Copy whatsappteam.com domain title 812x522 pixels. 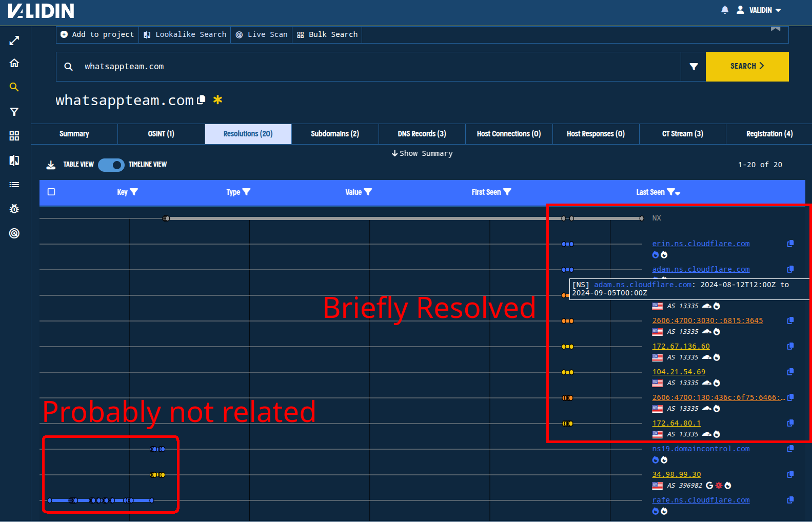(202, 99)
